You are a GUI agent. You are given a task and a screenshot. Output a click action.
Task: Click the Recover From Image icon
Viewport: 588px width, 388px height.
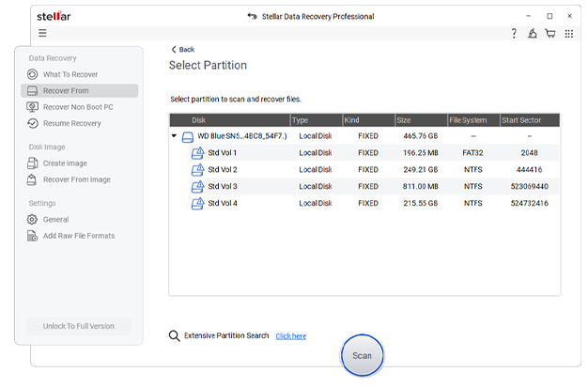(x=32, y=179)
